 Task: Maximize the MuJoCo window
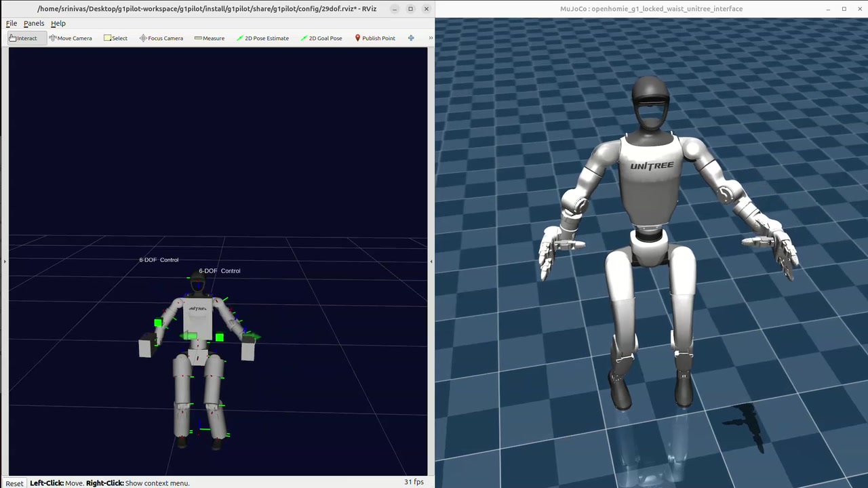point(844,9)
